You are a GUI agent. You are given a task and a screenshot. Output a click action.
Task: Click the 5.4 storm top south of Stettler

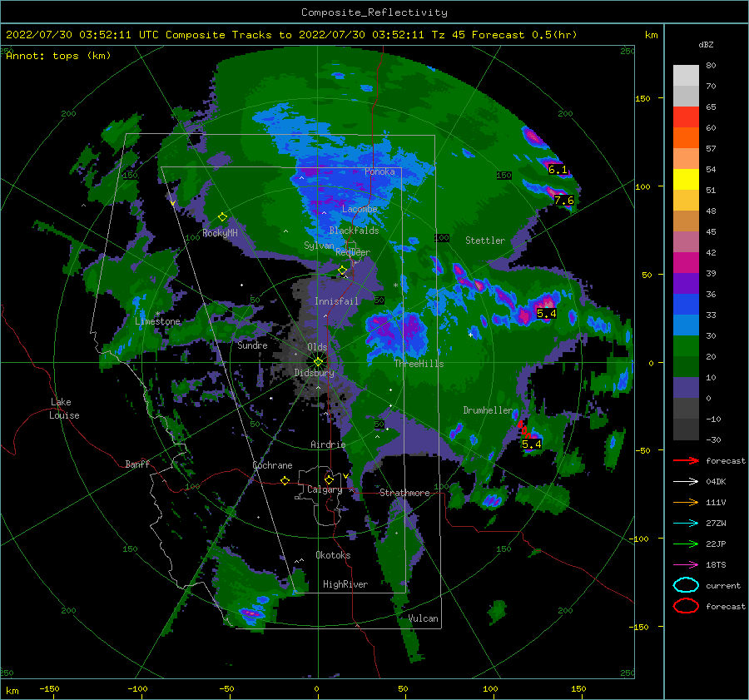point(547,314)
